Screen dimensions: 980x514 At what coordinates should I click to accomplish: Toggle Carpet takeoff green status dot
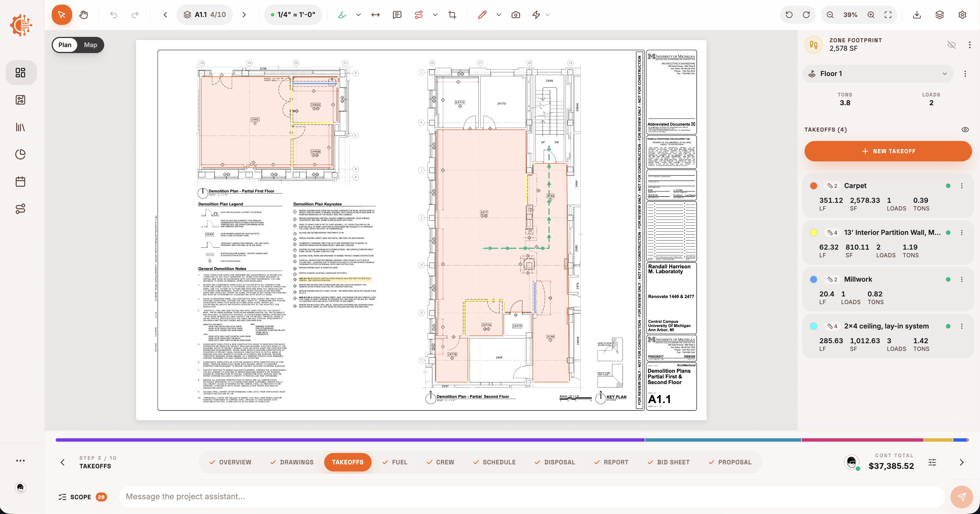(948, 186)
